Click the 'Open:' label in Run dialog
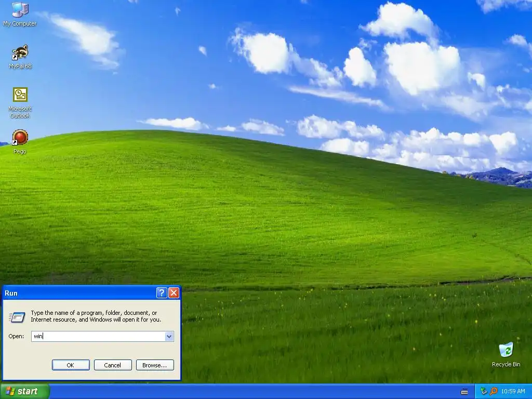The height and width of the screenshot is (399, 532). pyautogui.click(x=16, y=336)
